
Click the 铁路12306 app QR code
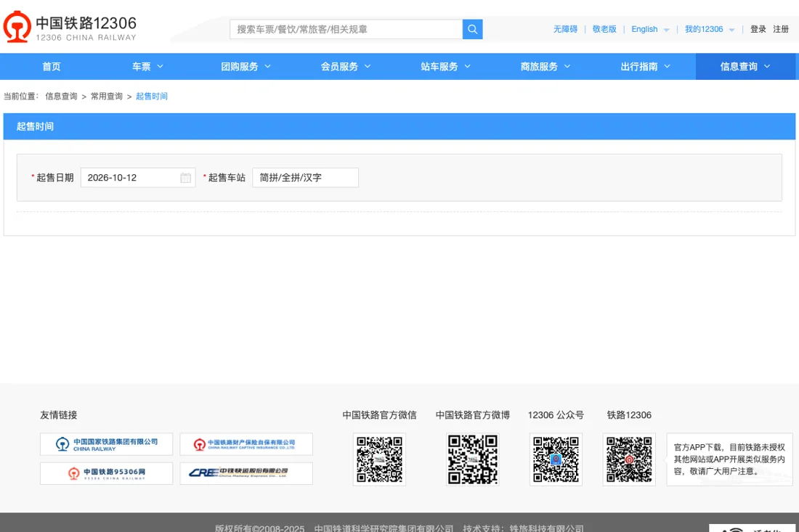coord(629,459)
